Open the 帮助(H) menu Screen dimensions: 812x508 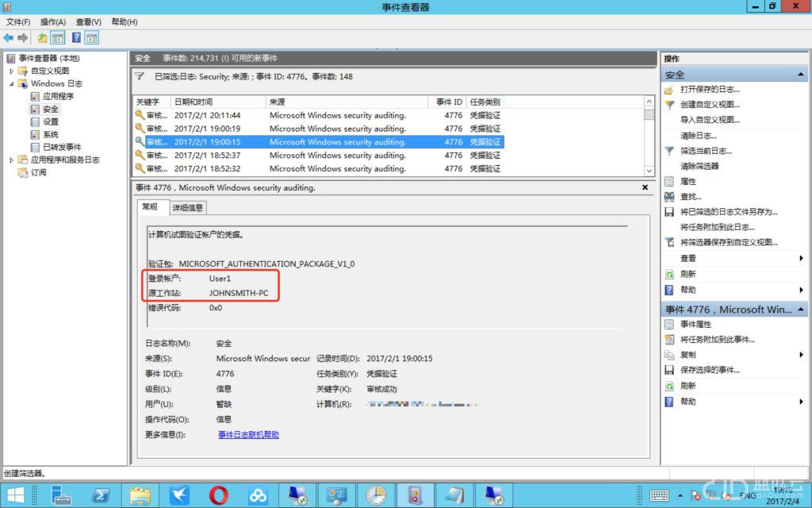124,21
